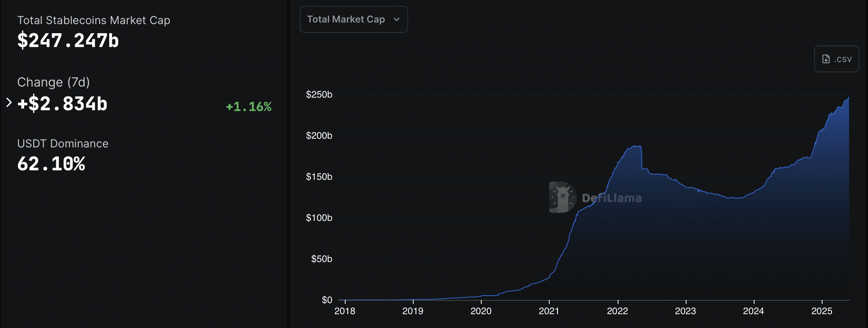Click the DefiLlama watermark text on chart

point(611,198)
